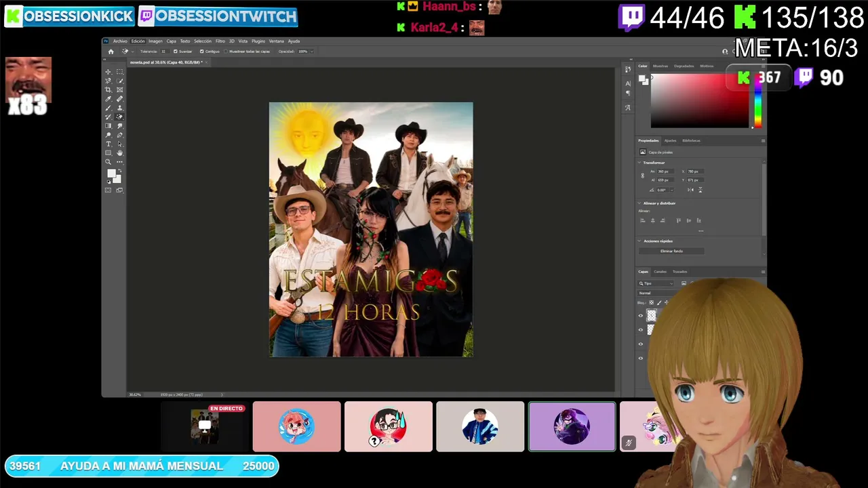Image resolution: width=868 pixels, height=488 pixels.
Task: Click align left edges icon
Action: [x=643, y=220]
